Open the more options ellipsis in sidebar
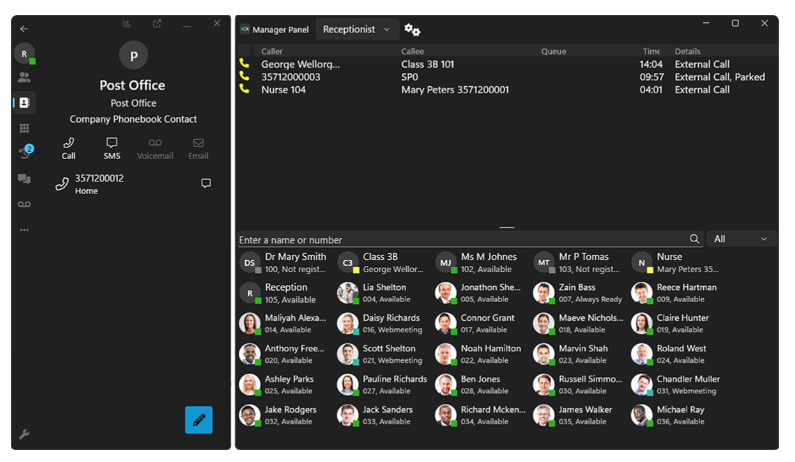Viewport: 795px width, 462px height. [24, 230]
